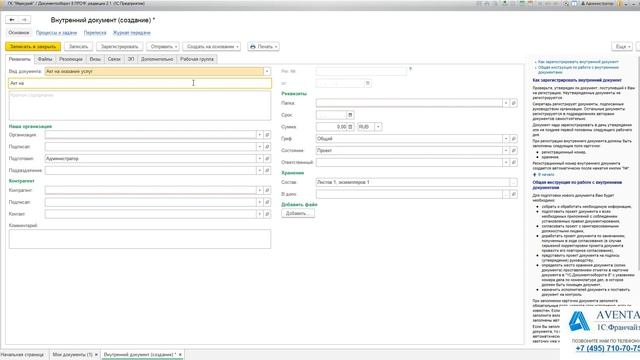This screenshot has height=360, width=640.
Task: Switch to Мои документы (1) bottom tab
Action: [x=72, y=355]
